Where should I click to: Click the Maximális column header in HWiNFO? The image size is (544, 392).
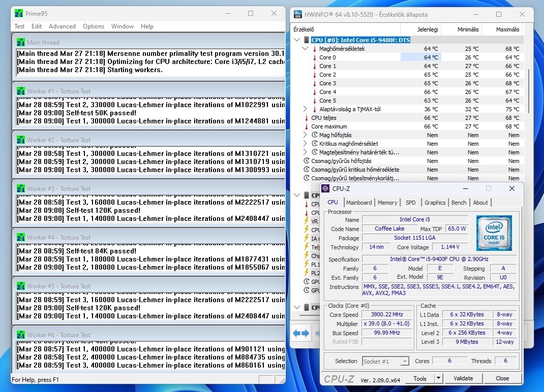[502, 29]
